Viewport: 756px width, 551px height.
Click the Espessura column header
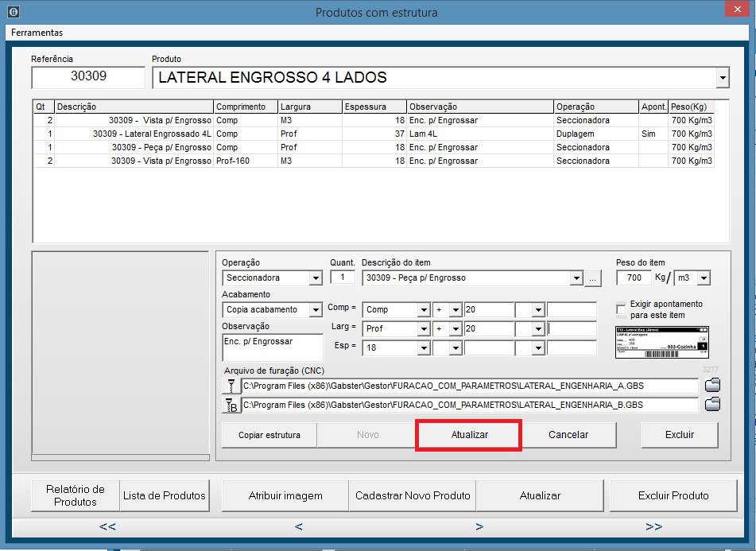click(374, 107)
